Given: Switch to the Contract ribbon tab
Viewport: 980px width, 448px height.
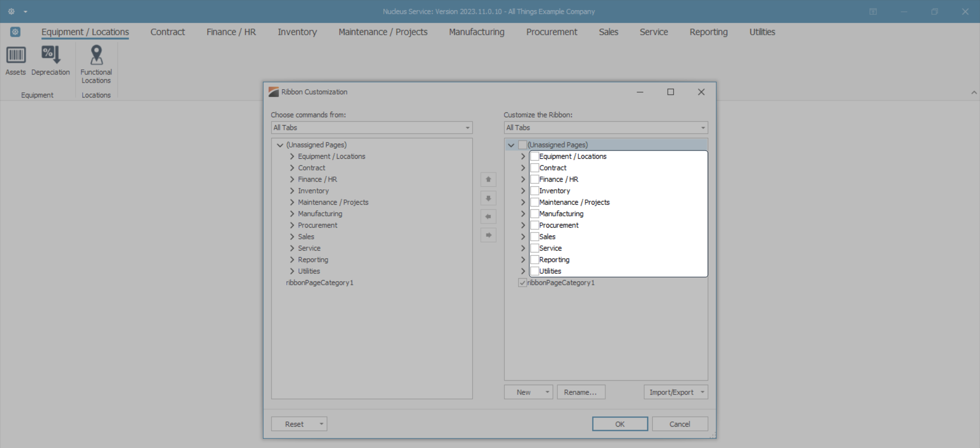Looking at the screenshot, I should coord(167,32).
